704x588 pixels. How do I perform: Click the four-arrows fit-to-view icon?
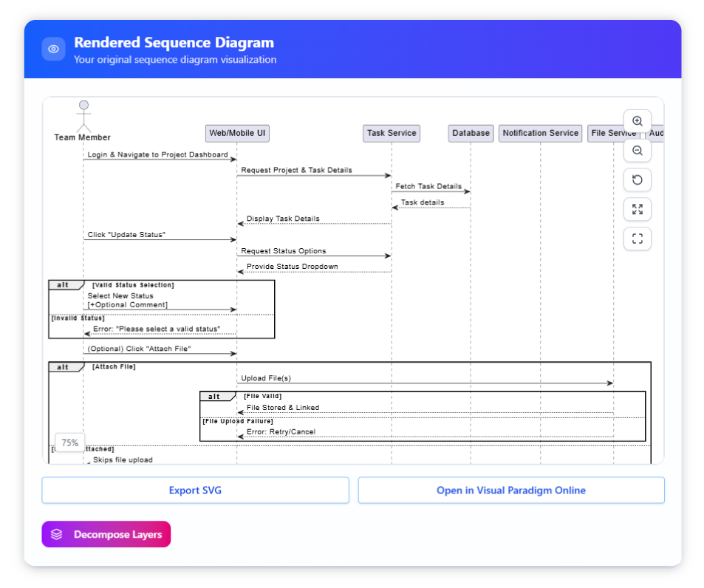(637, 210)
